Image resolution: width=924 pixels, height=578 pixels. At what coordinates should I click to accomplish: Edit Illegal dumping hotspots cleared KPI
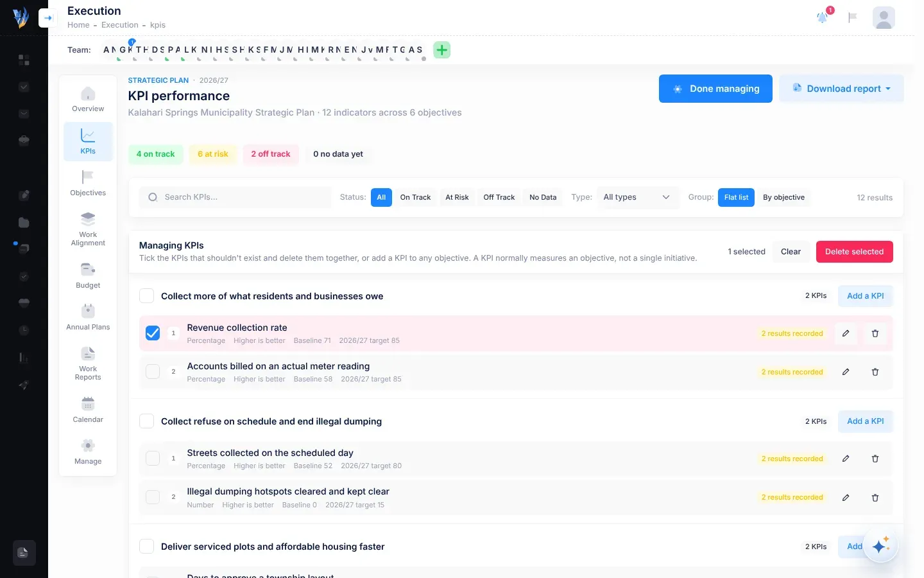pyautogui.click(x=846, y=498)
